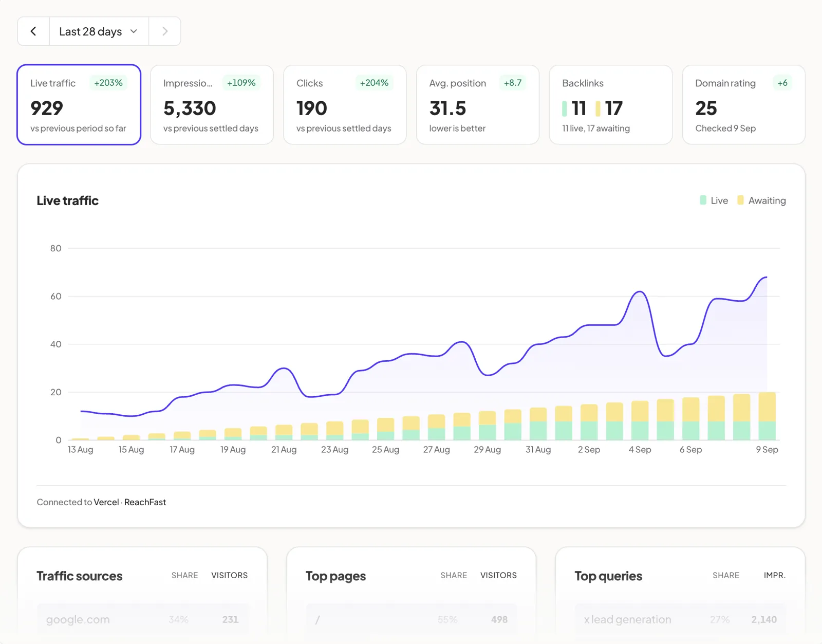The width and height of the screenshot is (822, 644).
Task: Click the 5,330 impressions value
Action: (190, 108)
